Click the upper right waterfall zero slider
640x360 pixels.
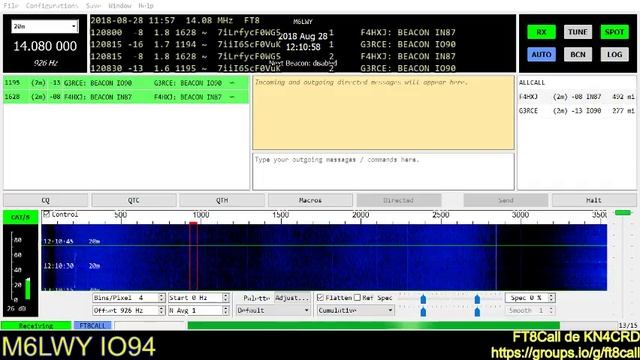(477, 299)
